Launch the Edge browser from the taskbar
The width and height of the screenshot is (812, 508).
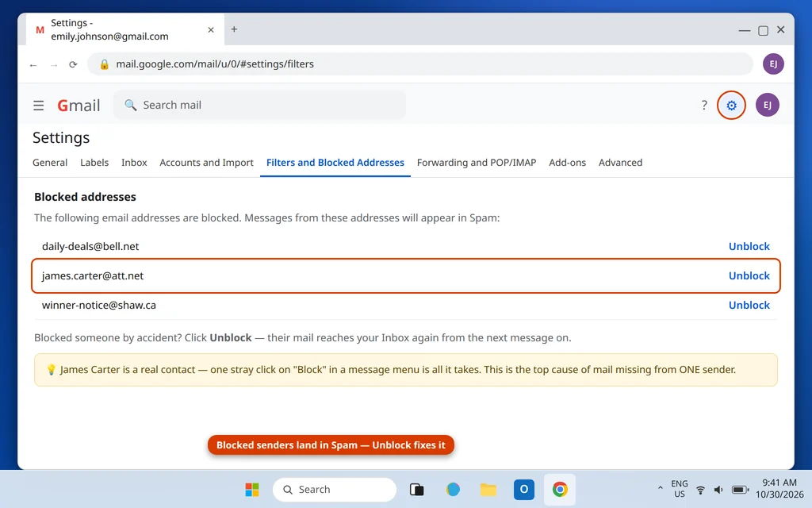point(453,489)
